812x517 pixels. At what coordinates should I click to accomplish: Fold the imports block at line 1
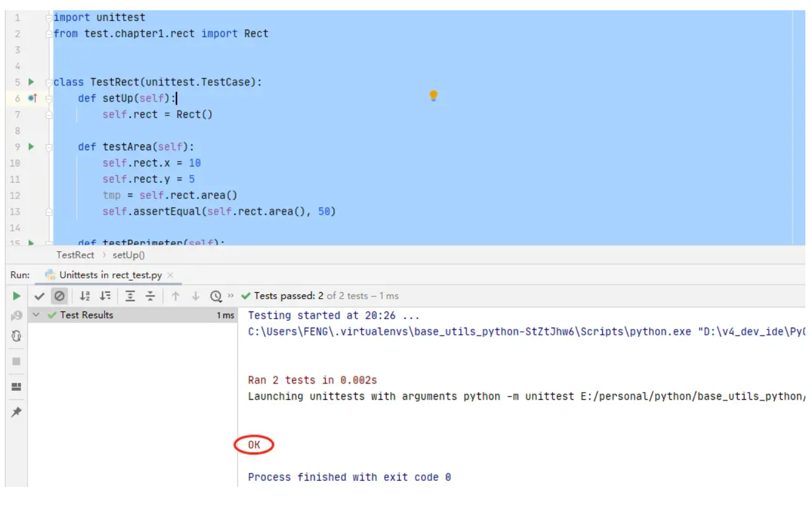pyautogui.click(x=49, y=18)
